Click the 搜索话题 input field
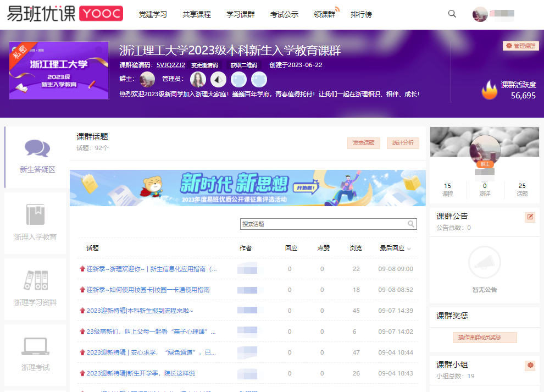 [x=323, y=224]
